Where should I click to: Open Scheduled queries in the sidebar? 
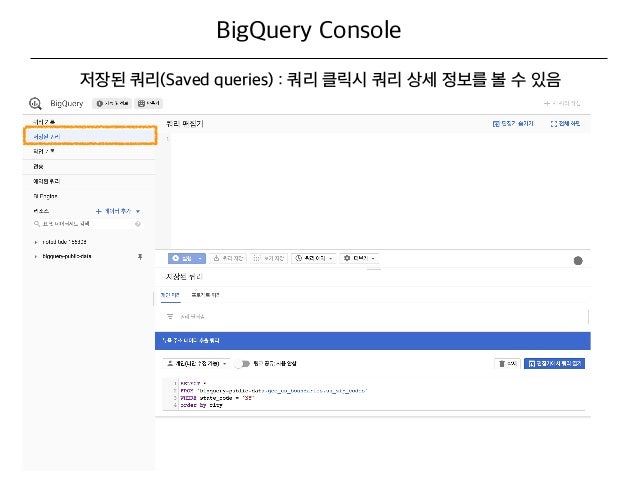(x=46, y=181)
